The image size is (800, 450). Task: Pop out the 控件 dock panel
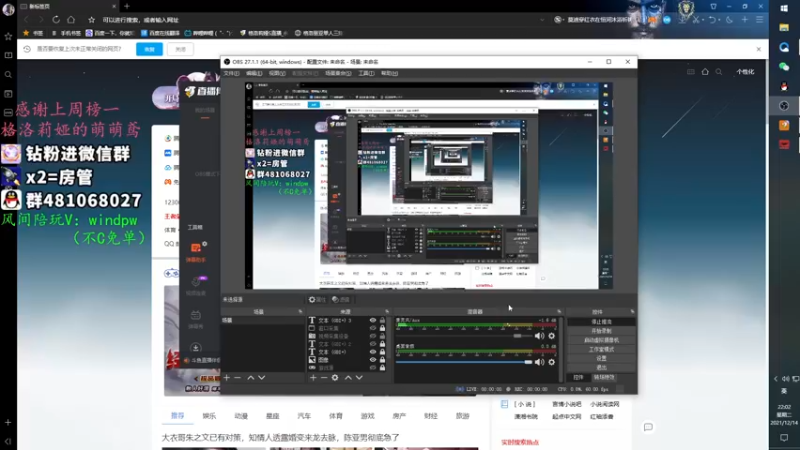click(x=632, y=312)
